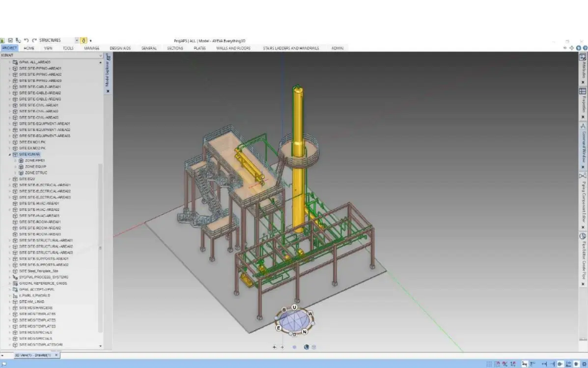588x368 pixels.
Task: Click the save work icon in title bar
Action: pos(10,40)
